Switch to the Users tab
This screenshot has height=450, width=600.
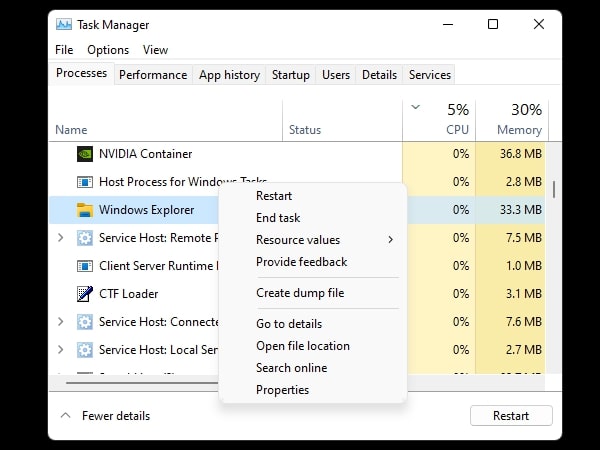(336, 75)
